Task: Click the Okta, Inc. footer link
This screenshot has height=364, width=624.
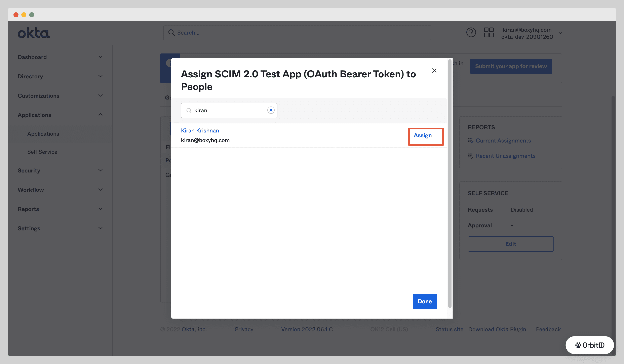Action: click(x=194, y=329)
